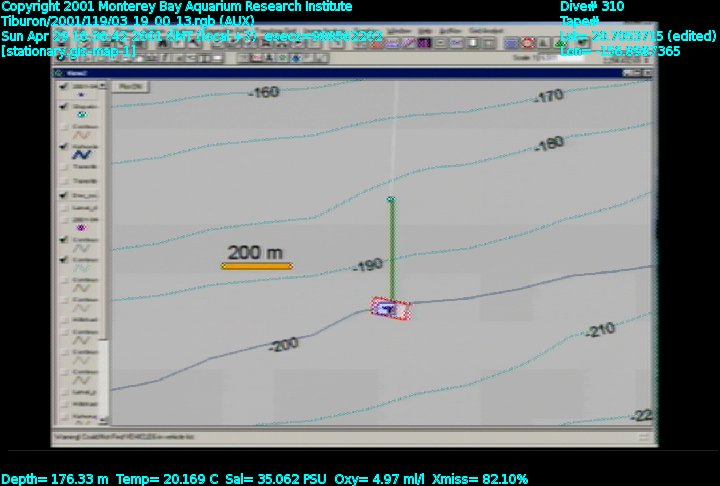Enable the unchecked theme below the cyan dot theme
The width and height of the screenshot is (720, 486).
(x=64, y=128)
